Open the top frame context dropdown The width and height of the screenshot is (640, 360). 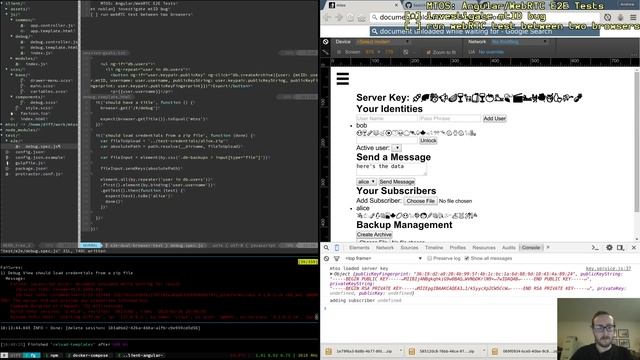[383, 258]
